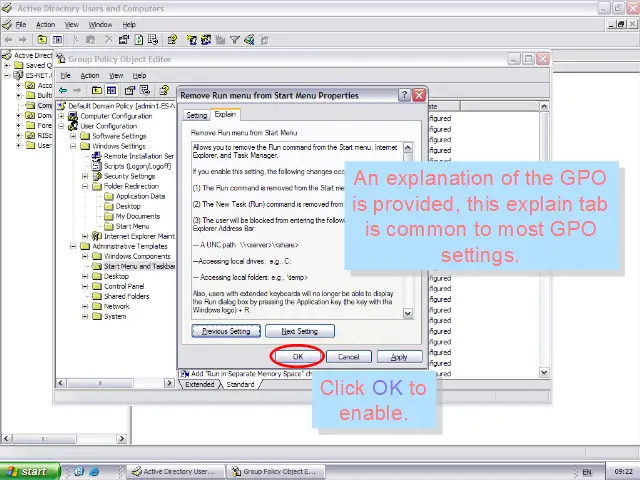The width and height of the screenshot is (640, 480).
Task: Click the Help icon in the Group Policy Editor toolbar
Action: click(x=164, y=90)
